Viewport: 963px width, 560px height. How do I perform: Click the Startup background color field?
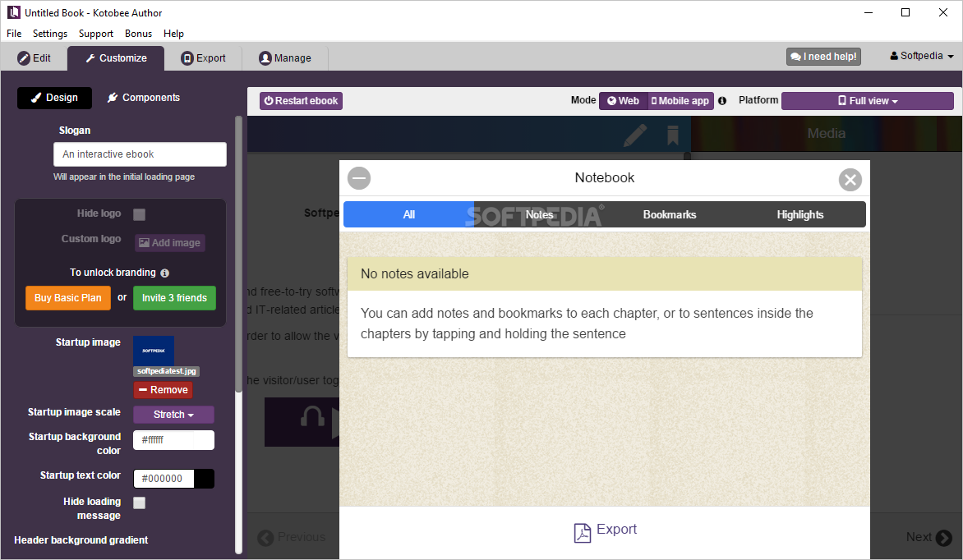pos(174,440)
